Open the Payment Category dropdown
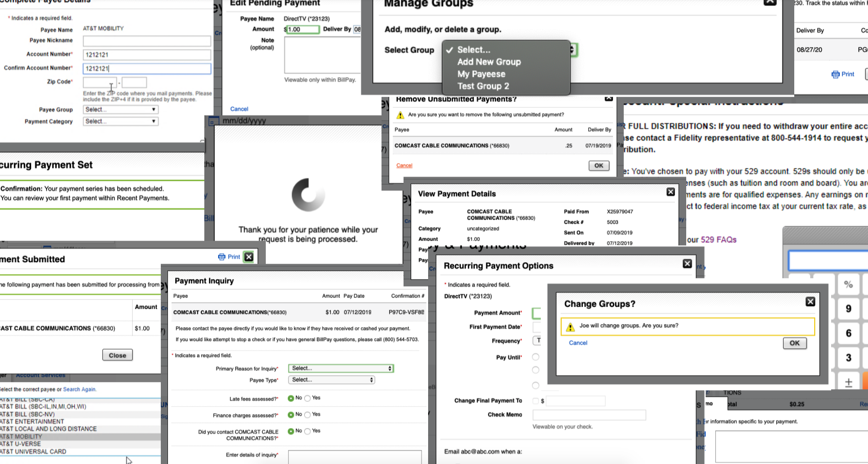The height and width of the screenshot is (464, 868). (120, 121)
